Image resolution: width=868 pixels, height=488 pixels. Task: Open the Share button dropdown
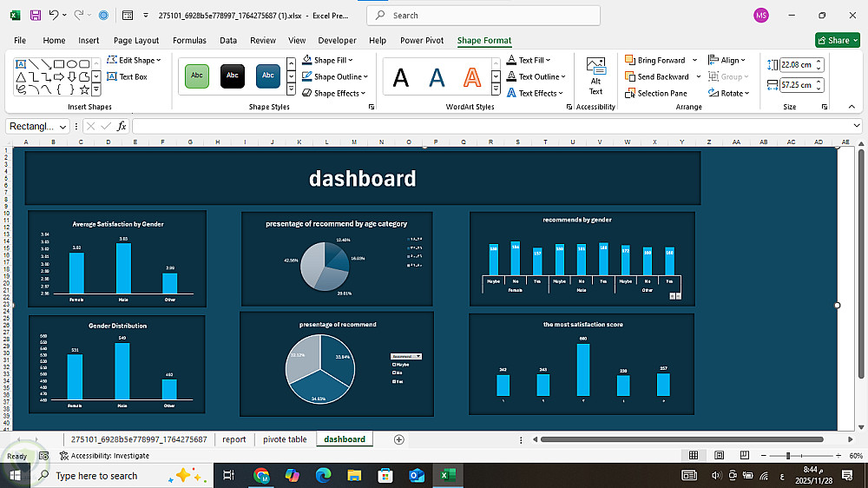[856, 41]
